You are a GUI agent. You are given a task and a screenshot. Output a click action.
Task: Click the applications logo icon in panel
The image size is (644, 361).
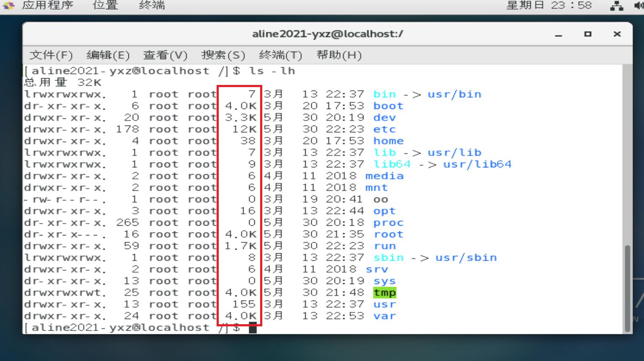[8, 5]
